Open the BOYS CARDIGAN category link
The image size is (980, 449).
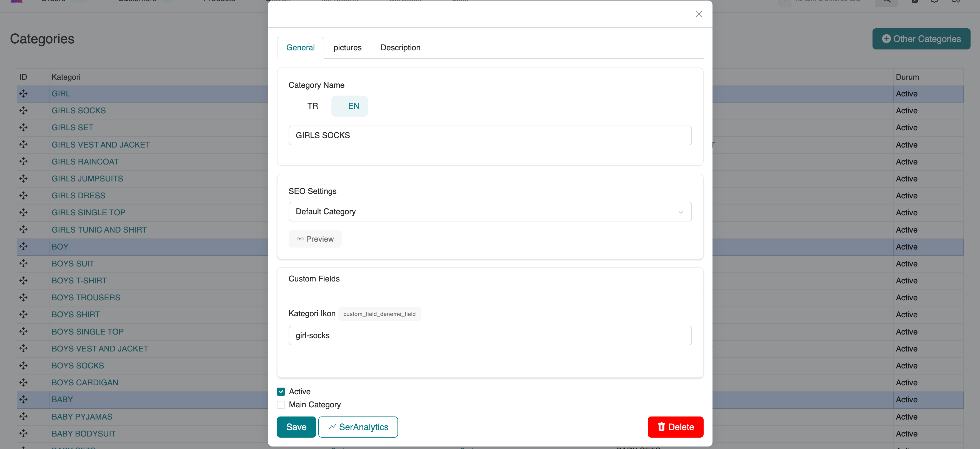(85, 382)
